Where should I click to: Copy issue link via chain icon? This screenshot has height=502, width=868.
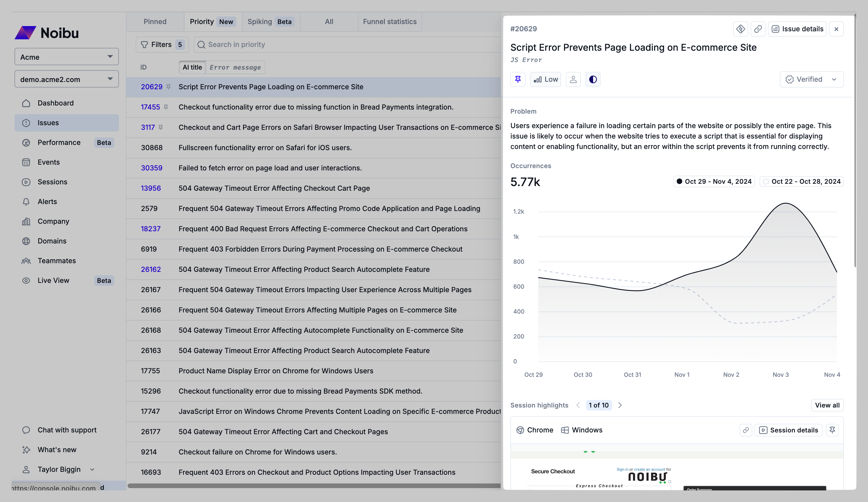point(758,29)
